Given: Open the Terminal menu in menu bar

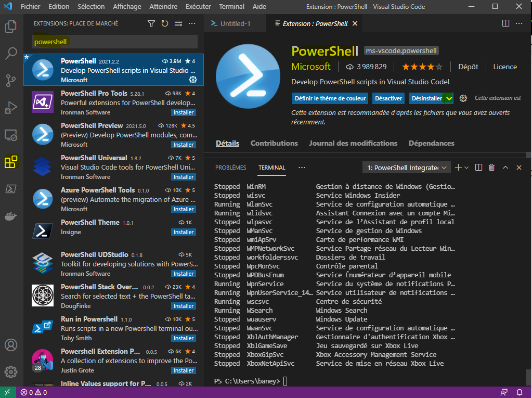Looking at the screenshot, I should 231,7.
